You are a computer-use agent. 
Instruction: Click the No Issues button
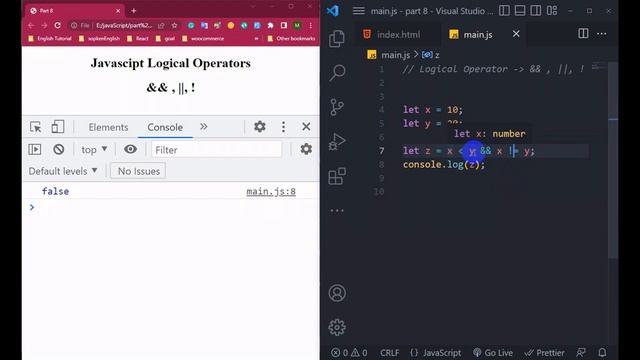click(x=138, y=171)
